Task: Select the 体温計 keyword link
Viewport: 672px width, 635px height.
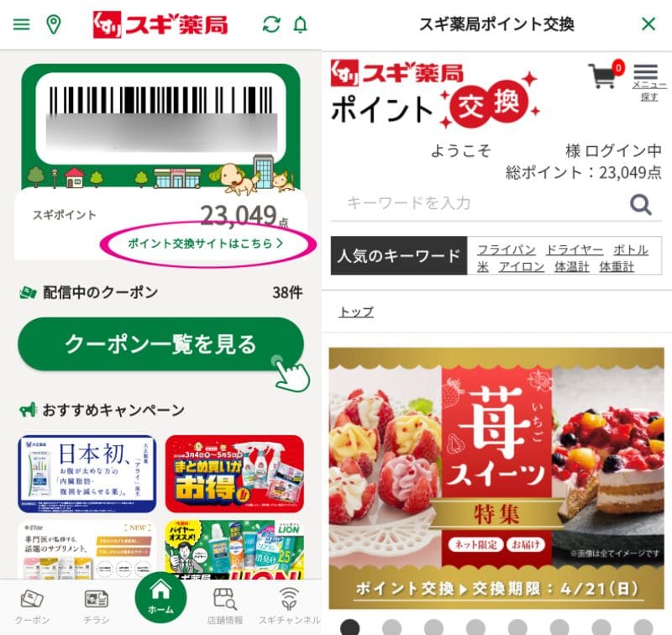Action: [x=572, y=267]
